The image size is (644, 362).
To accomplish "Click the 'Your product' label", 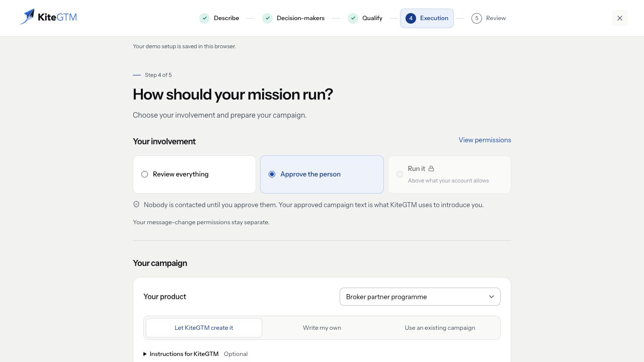I will [165, 297].
